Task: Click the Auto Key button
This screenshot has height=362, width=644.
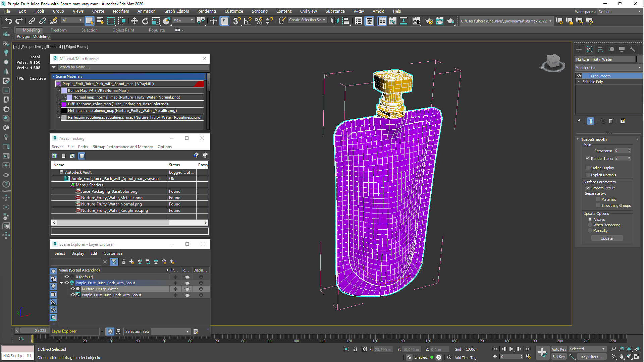Action: 559,349
